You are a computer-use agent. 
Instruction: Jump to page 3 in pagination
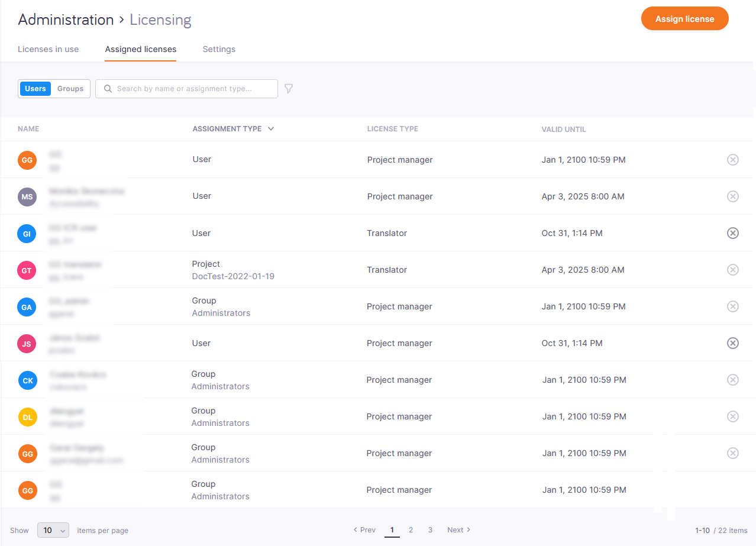tap(430, 530)
